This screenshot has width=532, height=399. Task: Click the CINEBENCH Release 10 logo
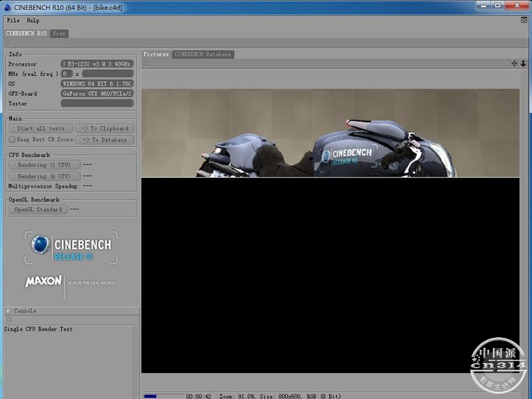(72, 248)
